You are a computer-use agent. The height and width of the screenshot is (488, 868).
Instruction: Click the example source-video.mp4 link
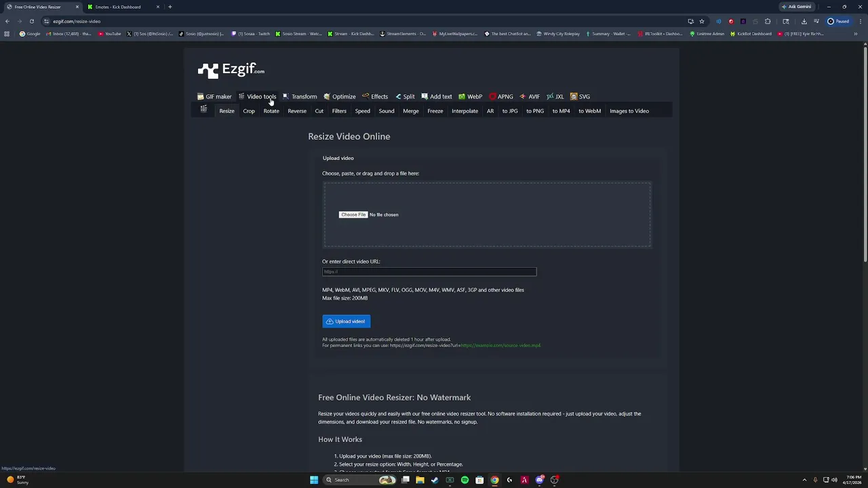coord(500,346)
